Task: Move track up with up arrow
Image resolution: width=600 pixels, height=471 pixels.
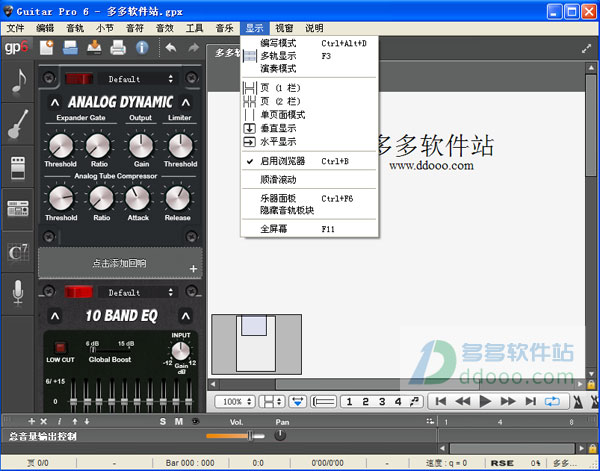Action: tap(75, 421)
